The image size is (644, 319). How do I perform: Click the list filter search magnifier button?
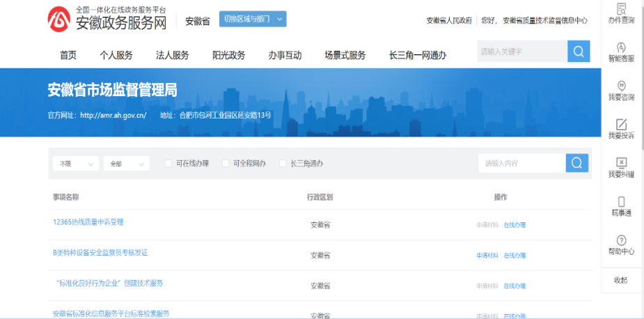click(577, 163)
